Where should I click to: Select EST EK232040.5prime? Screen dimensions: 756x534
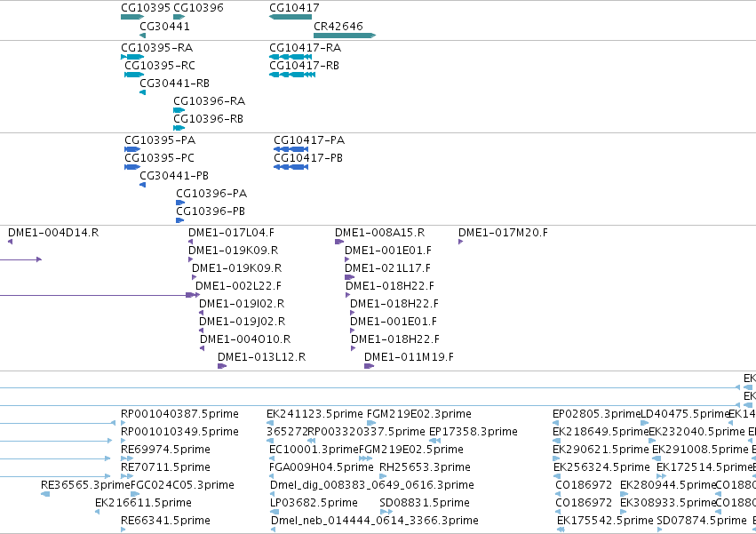click(697, 432)
